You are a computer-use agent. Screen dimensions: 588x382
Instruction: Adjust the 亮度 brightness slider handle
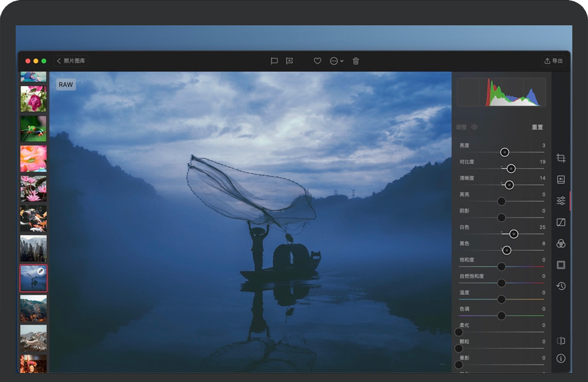505,152
